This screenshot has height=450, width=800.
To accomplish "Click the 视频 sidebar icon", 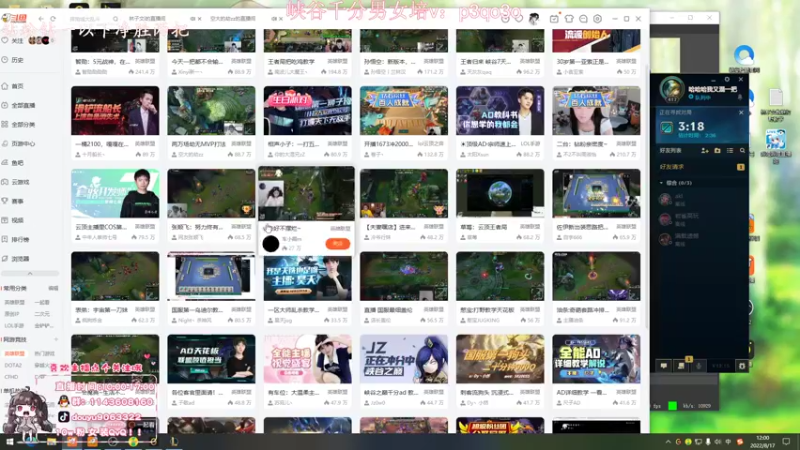I will point(5,220).
